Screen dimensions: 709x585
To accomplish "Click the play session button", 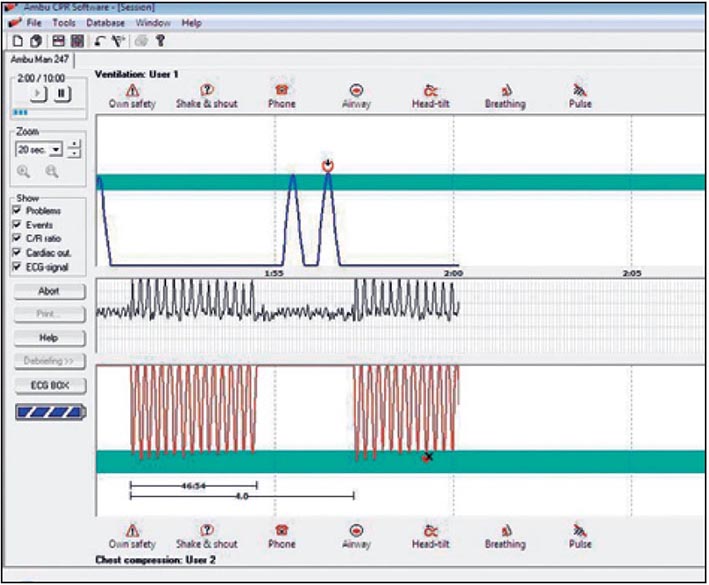I will 38,94.
